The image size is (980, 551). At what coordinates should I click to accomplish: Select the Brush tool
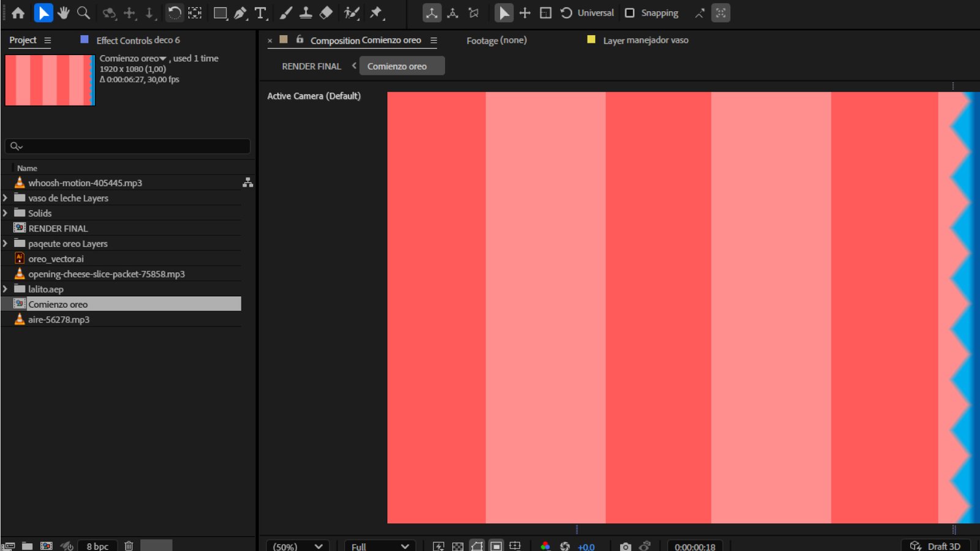tap(286, 13)
